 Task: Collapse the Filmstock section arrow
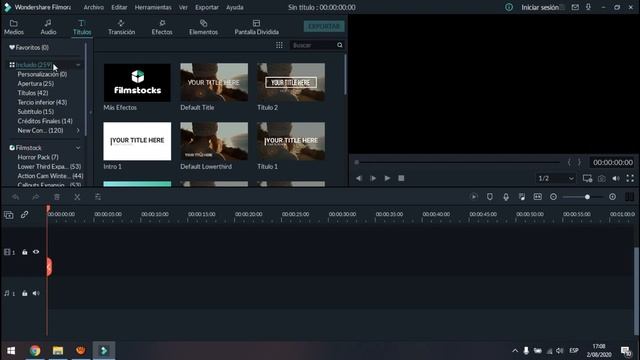[x=78, y=148]
